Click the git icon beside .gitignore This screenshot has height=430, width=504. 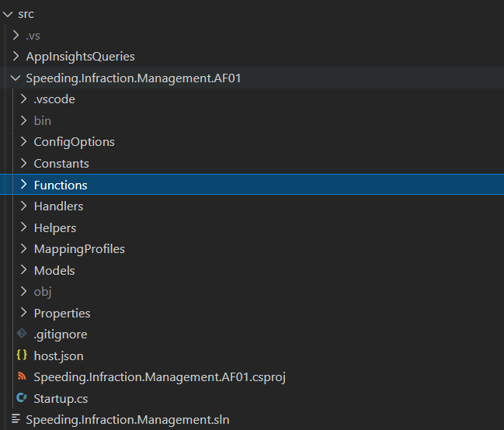(21, 335)
